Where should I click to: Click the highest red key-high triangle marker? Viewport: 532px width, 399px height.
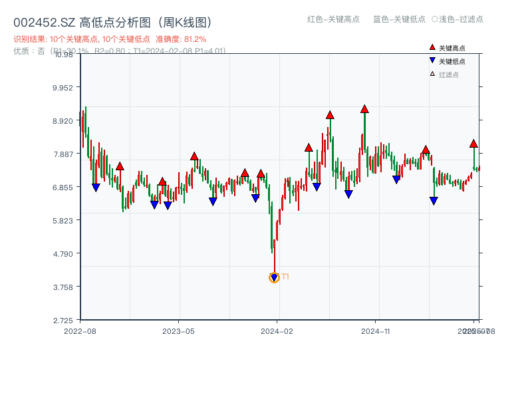pyautogui.click(x=364, y=109)
